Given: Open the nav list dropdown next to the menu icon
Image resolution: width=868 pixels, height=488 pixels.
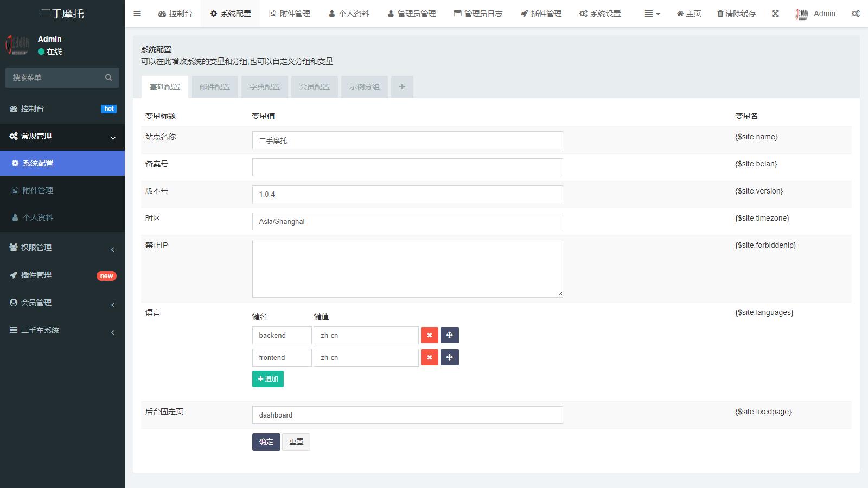Looking at the screenshot, I should (651, 14).
